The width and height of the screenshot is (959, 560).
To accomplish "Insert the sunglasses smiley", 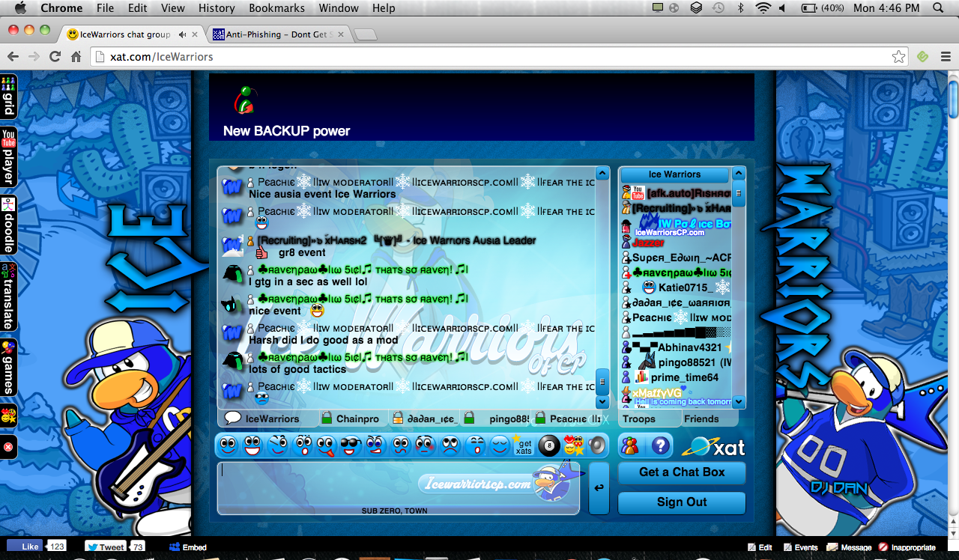I will (350, 446).
